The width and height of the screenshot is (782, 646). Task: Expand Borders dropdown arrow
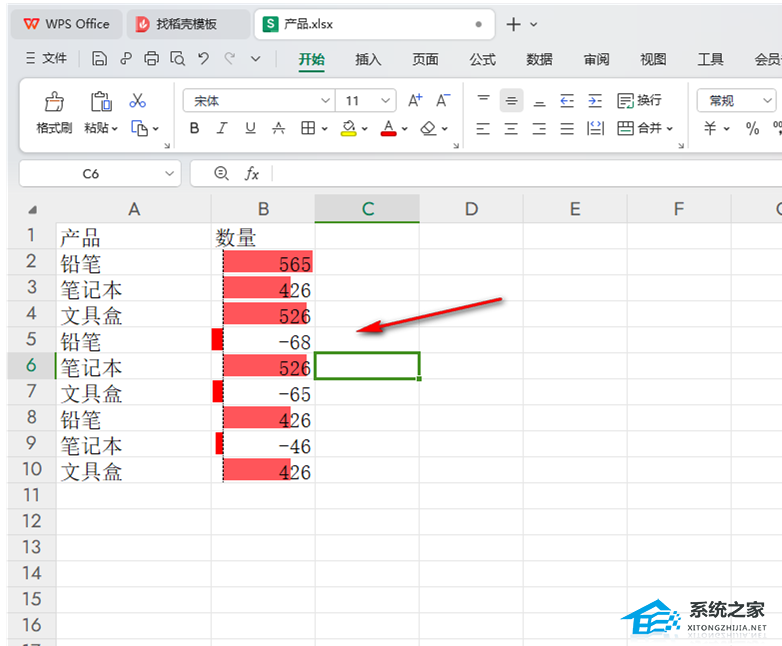click(325, 129)
